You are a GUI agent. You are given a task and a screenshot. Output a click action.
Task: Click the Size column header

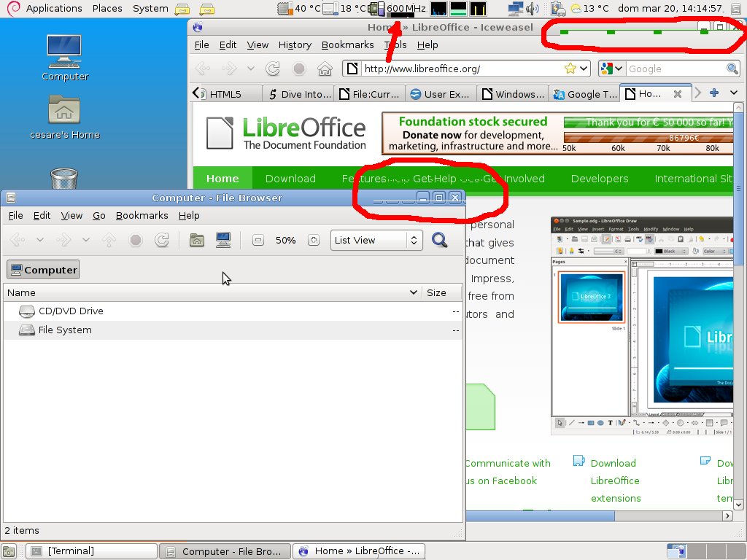point(441,292)
